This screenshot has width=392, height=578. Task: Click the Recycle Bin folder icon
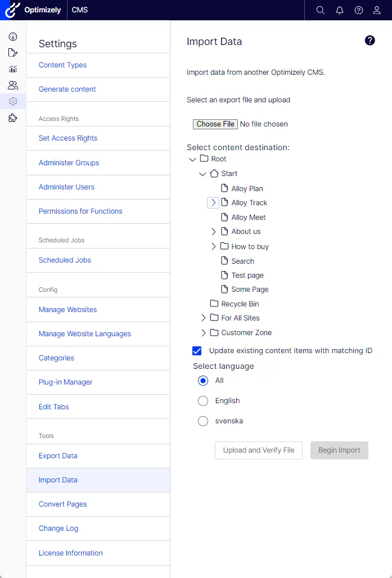[x=214, y=304]
